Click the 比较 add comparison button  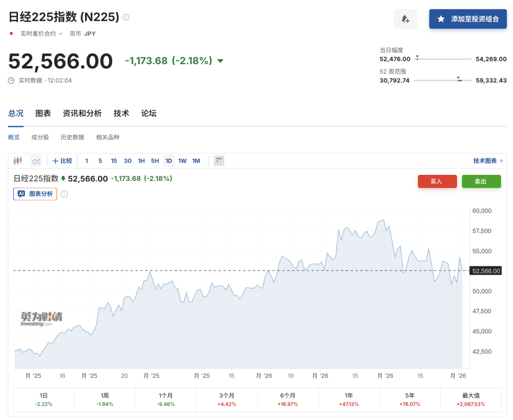(62, 161)
